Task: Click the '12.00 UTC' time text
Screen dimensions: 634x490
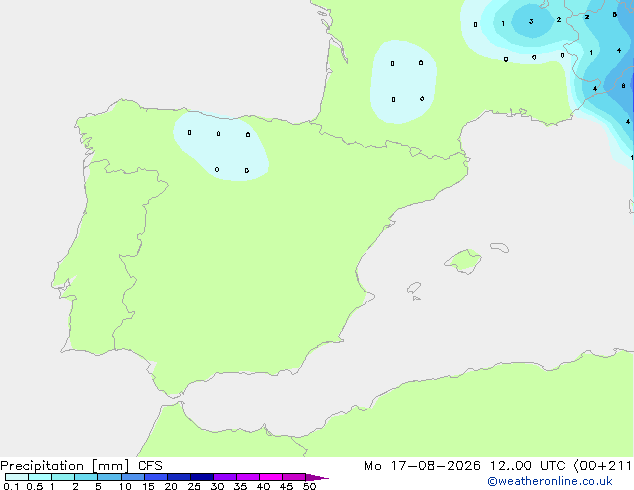Action: tap(528, 466)
